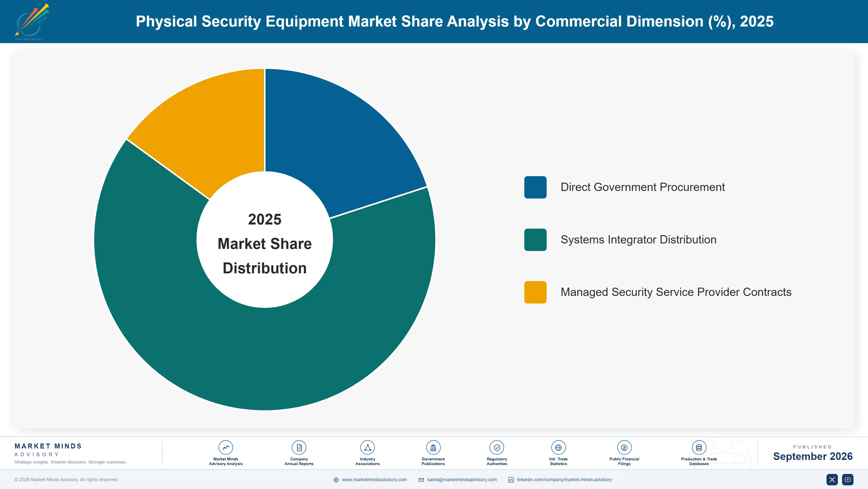Click the Industry Associations network icon
The width and height of the screenshot is (868, 489).
tap(367, 447)
